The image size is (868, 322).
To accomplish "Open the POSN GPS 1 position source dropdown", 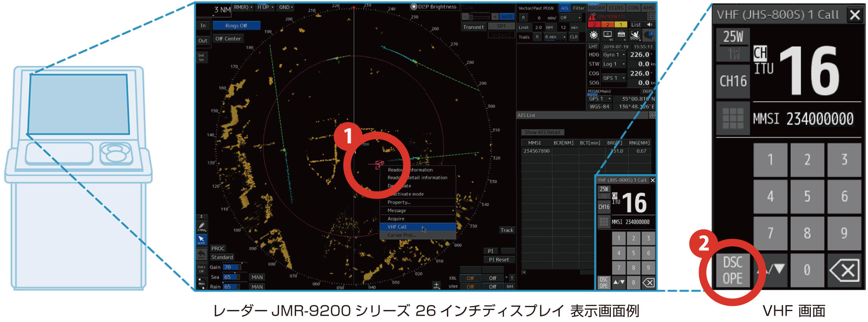I will [600, 99].
